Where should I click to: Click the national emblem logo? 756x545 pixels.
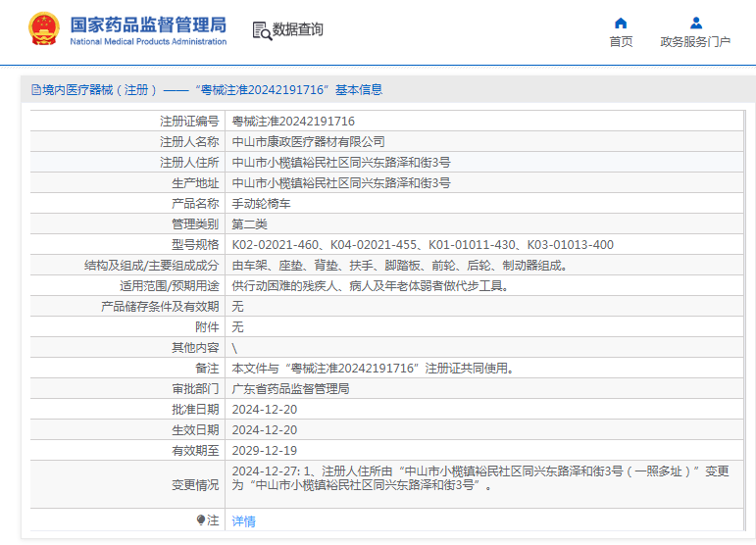coord(44,28)
